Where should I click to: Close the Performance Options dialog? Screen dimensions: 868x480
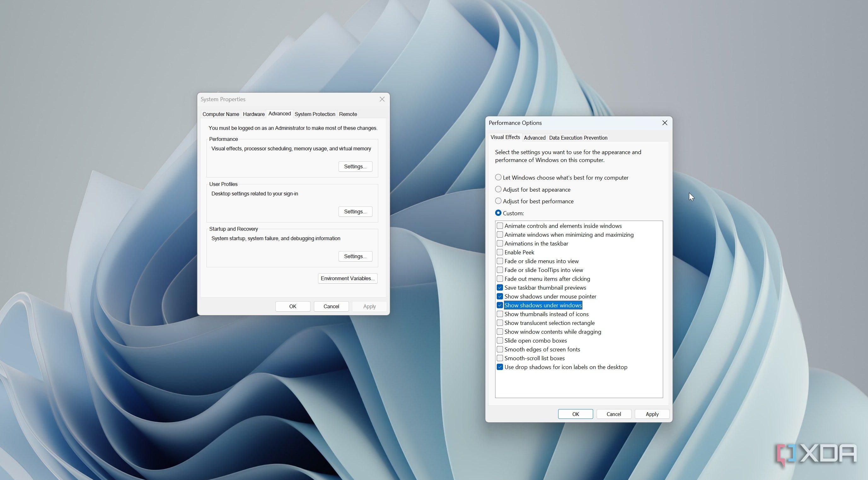pos(664,123)
